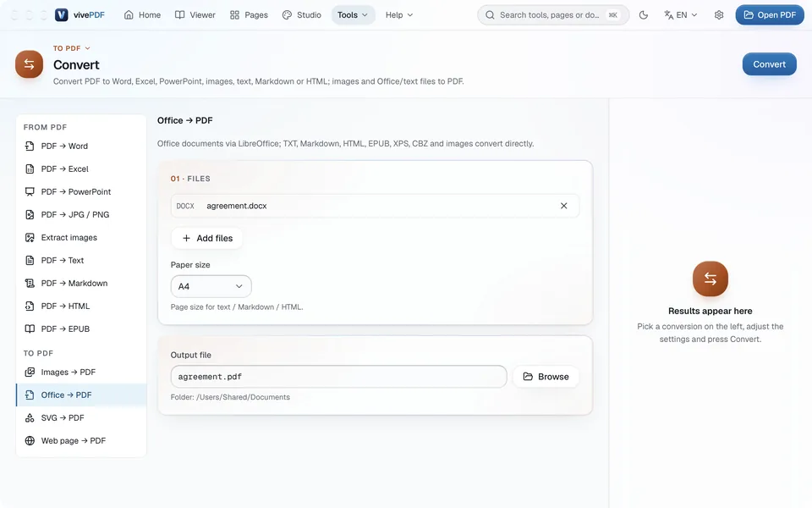
Task: Click the agreement.pdf output file field
Action: point(338,377)
